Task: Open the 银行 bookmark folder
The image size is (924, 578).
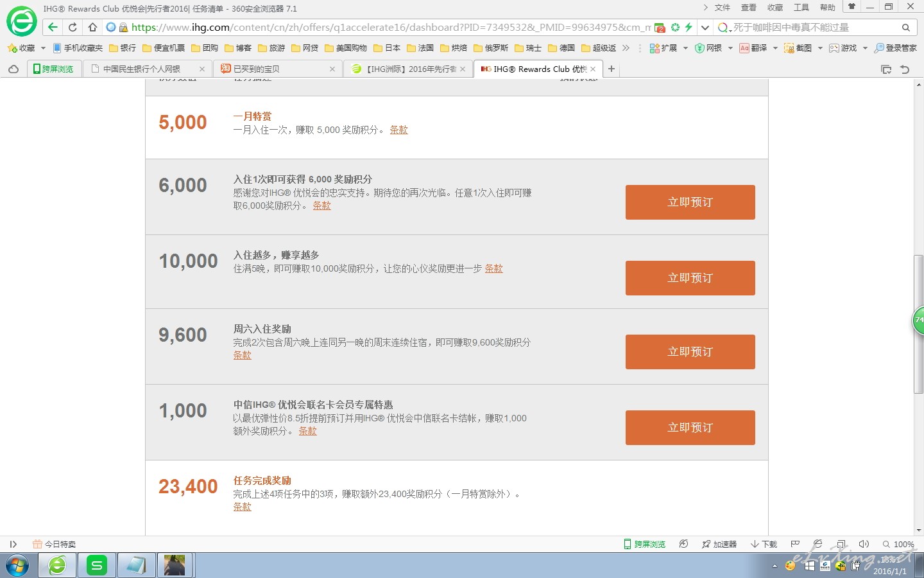Action: (x=123, y=48)
